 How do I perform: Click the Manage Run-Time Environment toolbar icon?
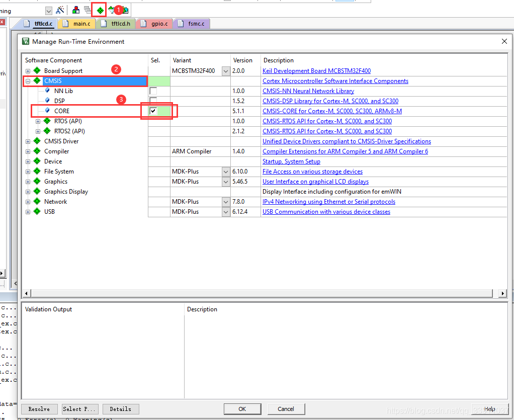click(100, 11)
